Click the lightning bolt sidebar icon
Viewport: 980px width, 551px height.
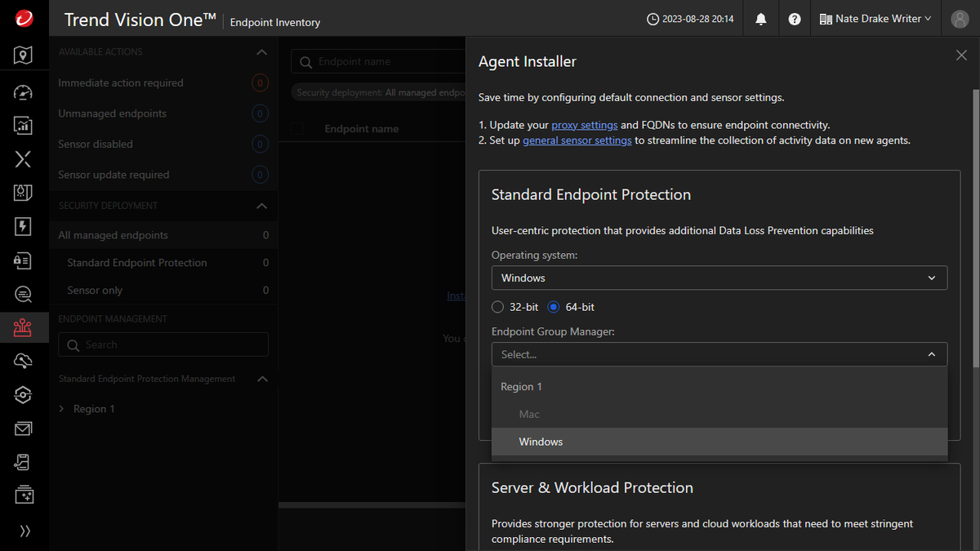click(23, 226)
